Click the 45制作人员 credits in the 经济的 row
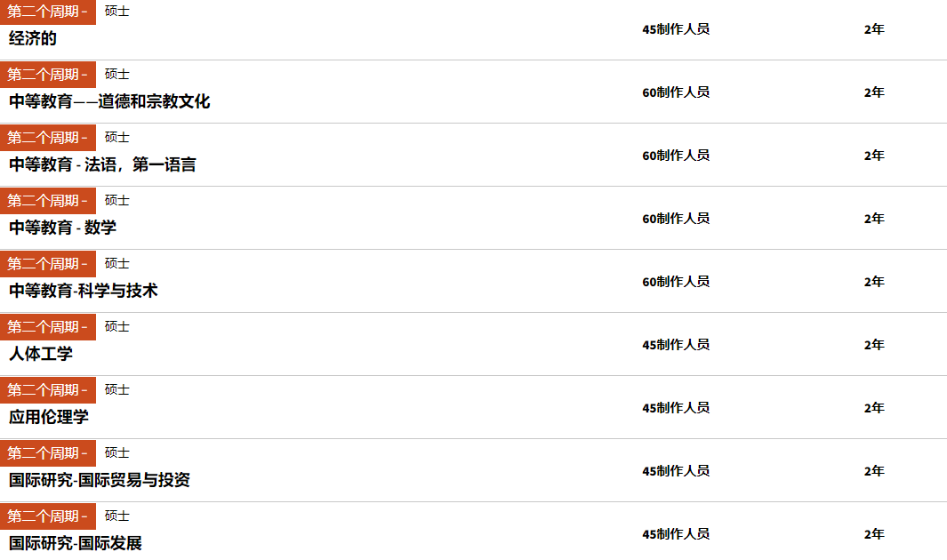 pos(676,29)
